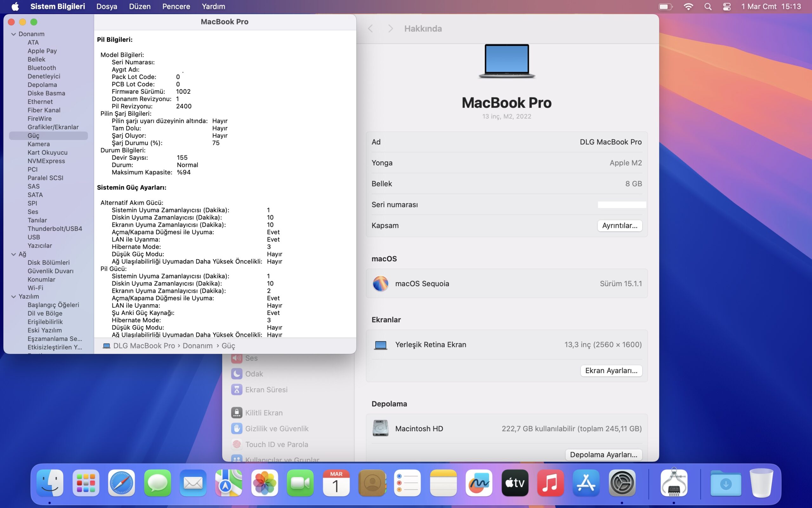Click Ekran Ayarları... button
The height and width of the screenshot is (508, 812).
tap(611, 371)
